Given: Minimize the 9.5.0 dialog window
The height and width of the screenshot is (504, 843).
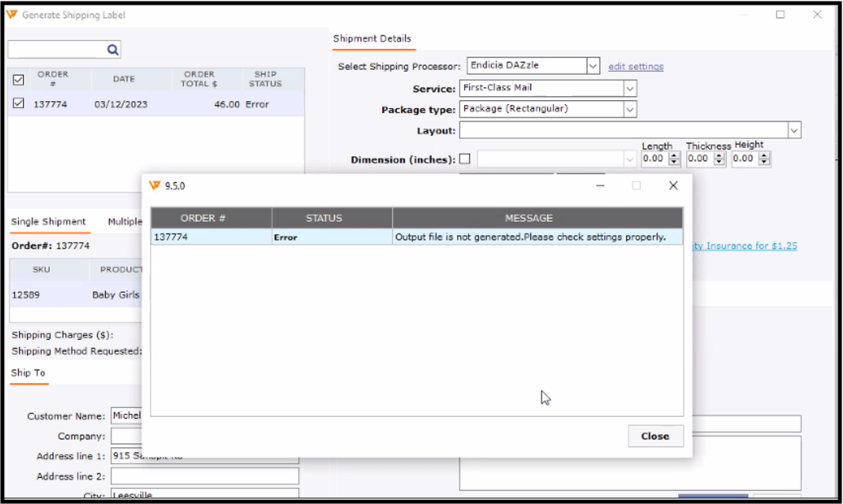Looking at the screenshot, I should tap(601, 185).
